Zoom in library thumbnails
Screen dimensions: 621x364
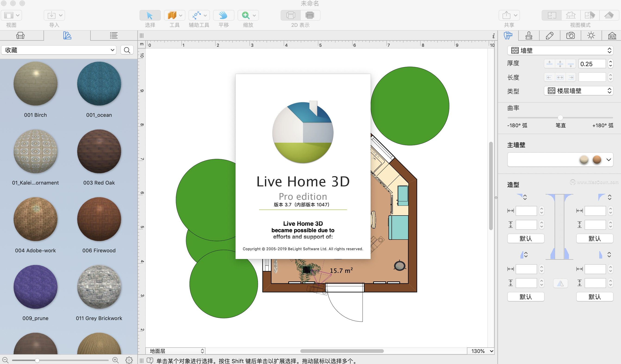115,360
